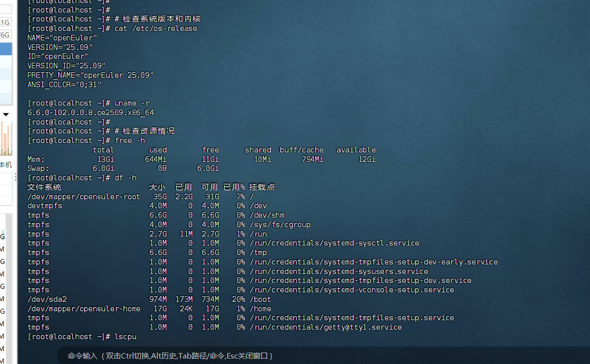The width and height of the screenshot is (590, 364).
Task: Click the systemd-sysusers.service path
Action: pos(339,271)
